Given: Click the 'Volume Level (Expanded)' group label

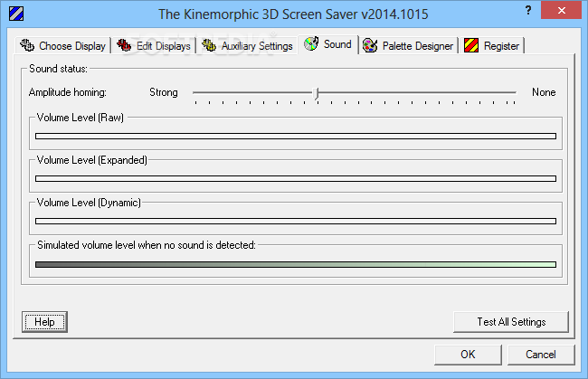Looking at the screenshot, I should pyautogui.click(x=92, y=160).
